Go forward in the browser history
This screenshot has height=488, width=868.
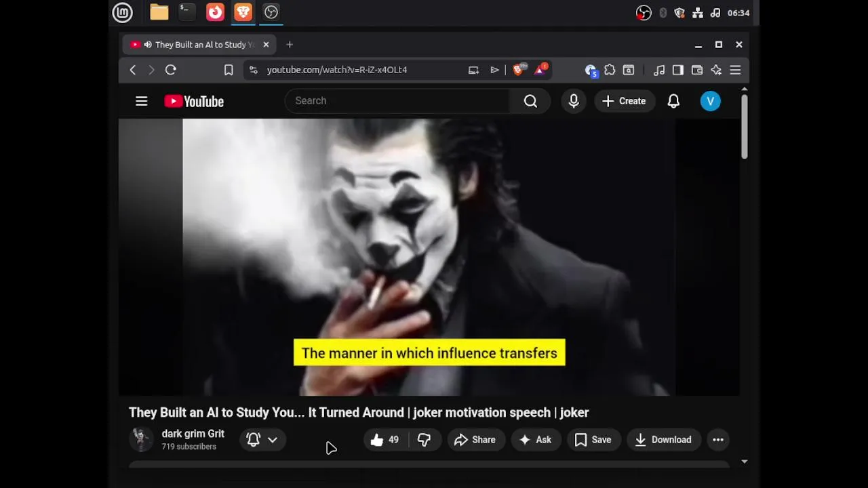(151, 70)
